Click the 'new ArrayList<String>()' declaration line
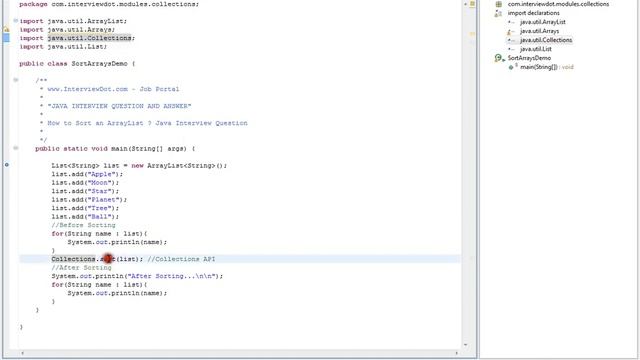The width and height of the screenshot is (640, 360). point(139,165)
